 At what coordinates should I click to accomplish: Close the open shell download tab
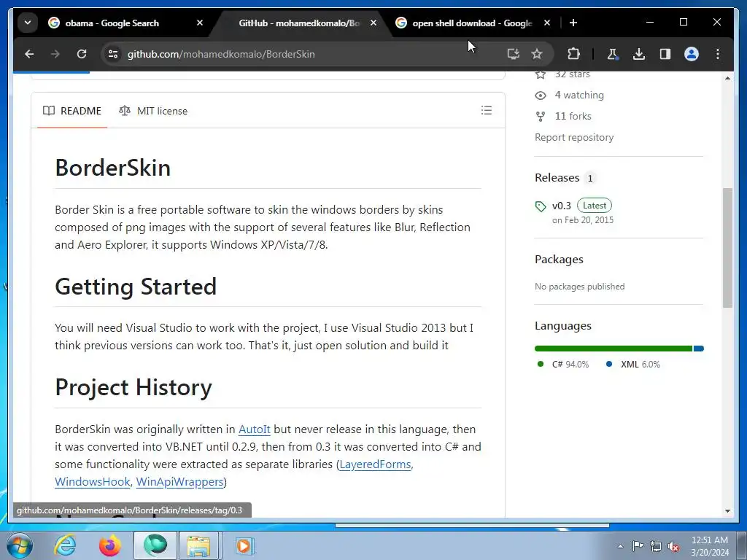coord(547,23)
